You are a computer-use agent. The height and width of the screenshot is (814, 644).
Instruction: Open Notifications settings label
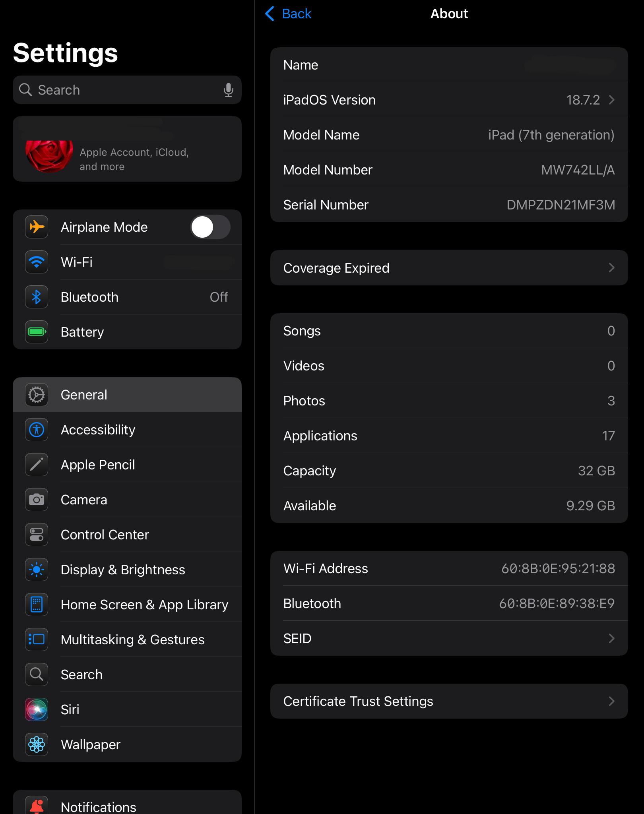click(x=99, y=807)
